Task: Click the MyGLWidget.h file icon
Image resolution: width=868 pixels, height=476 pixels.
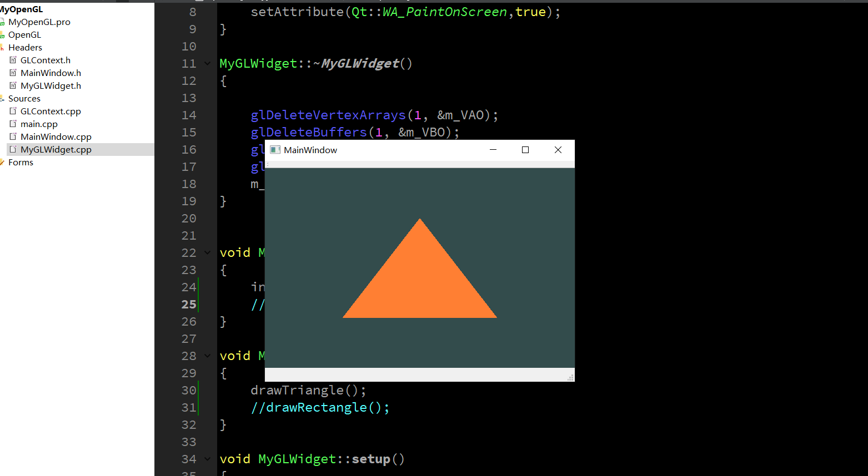Action: [13, 85]
